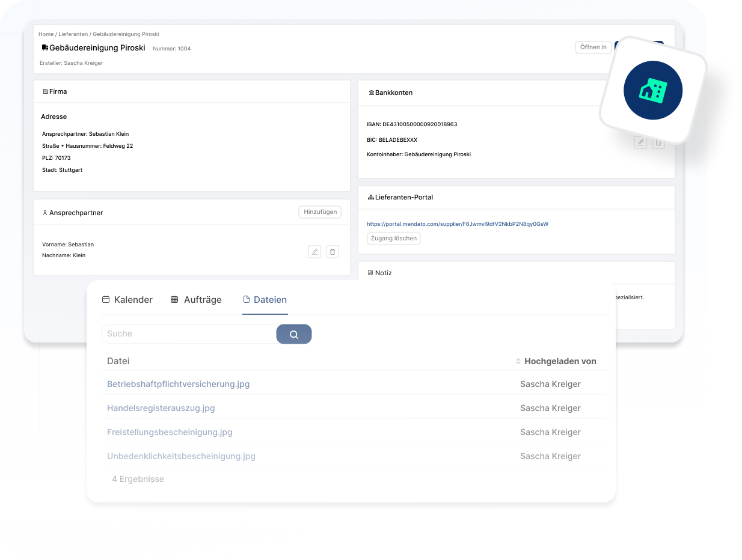This screenshot has width=742, height=560.
Task: Click the 4 Ergebnisse result count
Action: (x=138, y=479)
